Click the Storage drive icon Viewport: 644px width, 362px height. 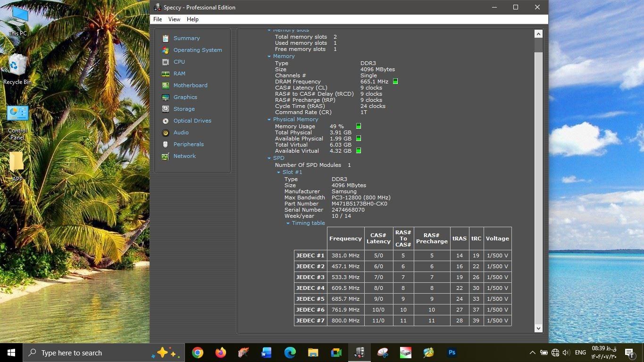point(165,109)
